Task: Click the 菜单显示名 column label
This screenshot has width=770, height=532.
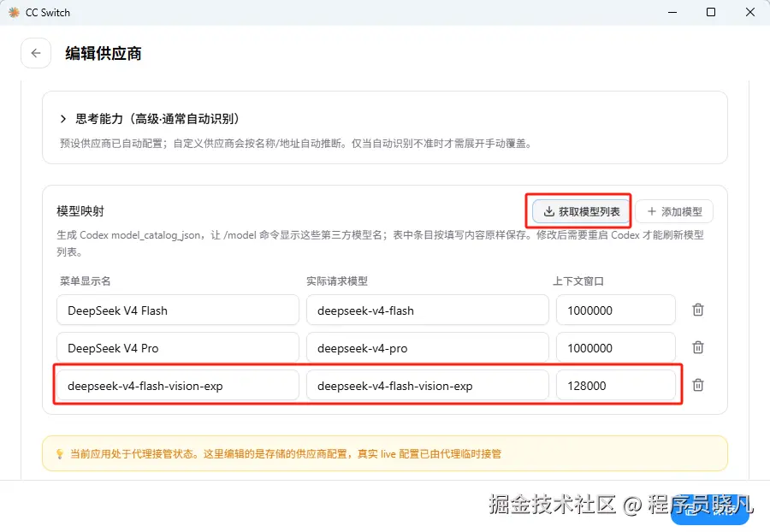Action: click(x=85, y=281)
